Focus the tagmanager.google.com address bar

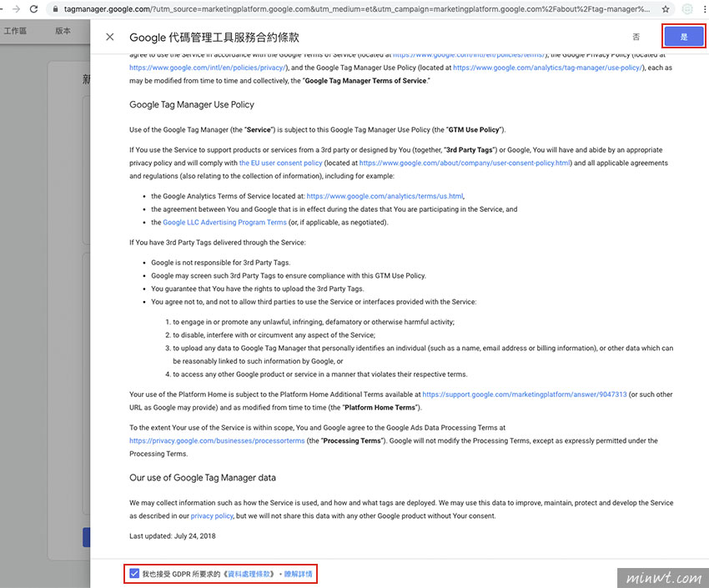tap(357, 9)
